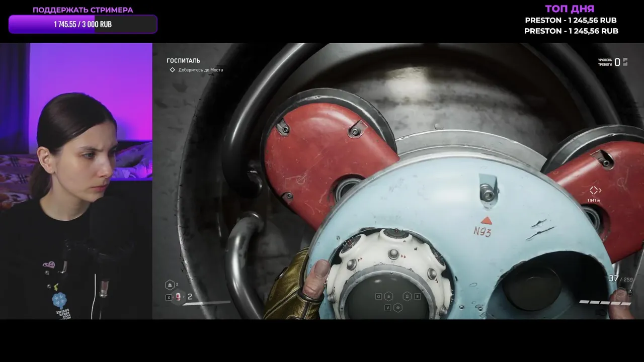Viewport: 644px width, 362px height.
Task: Click the N93 label on the robot
Action: (x=482, y=232)
